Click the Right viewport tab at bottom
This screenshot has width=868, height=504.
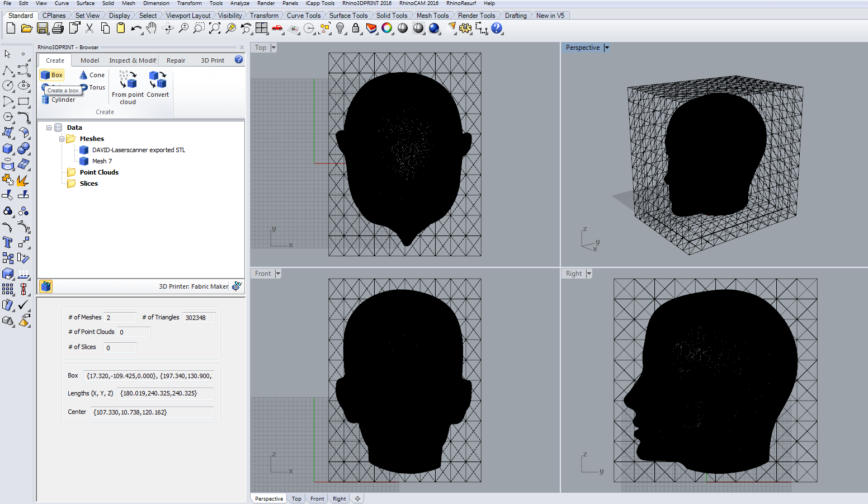pyautogui.click(x=339, y=498)
